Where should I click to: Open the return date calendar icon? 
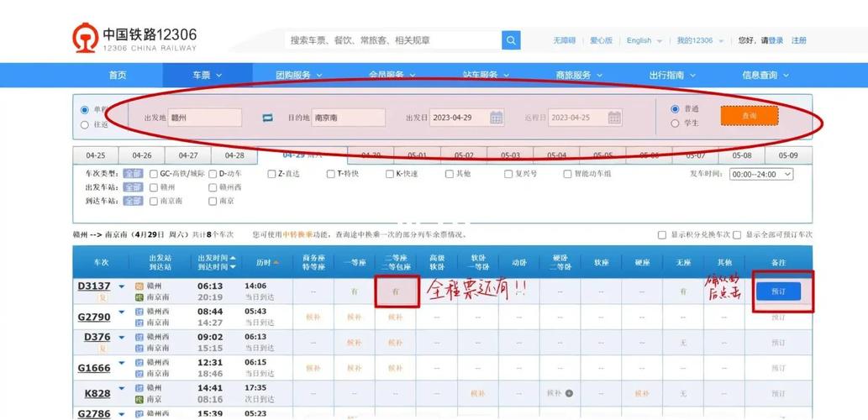tap(614, 118)
